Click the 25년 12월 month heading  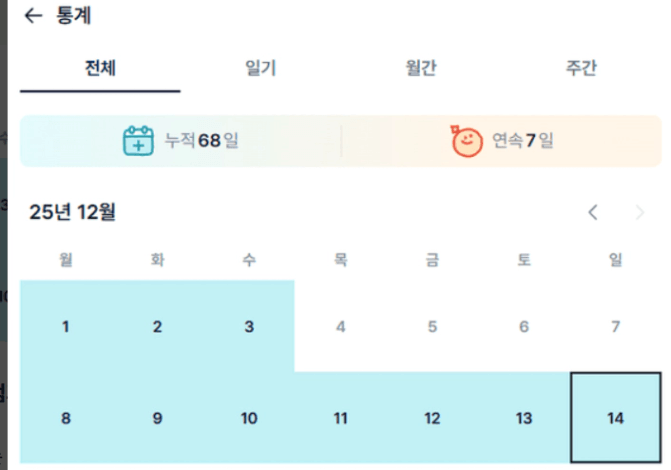click(x=73, y=212)
